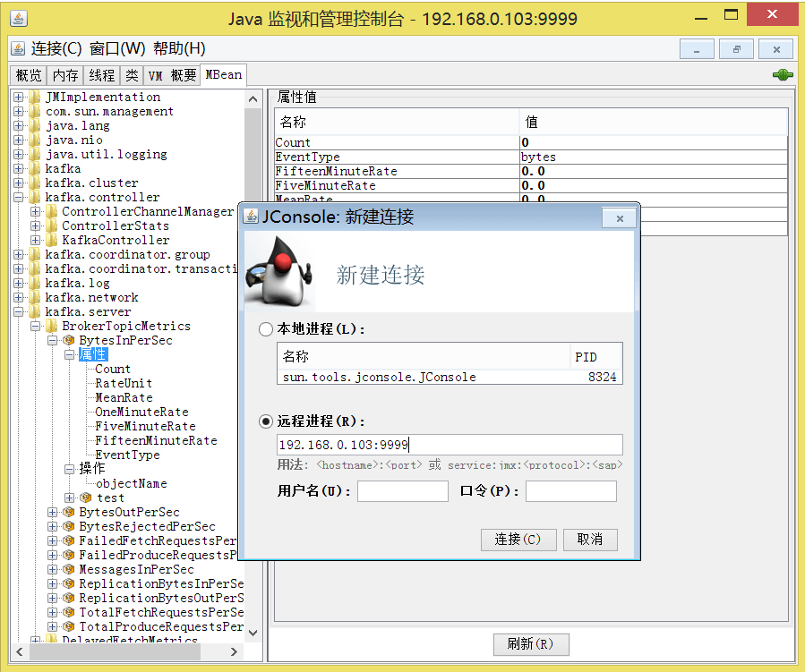
Task: Click the remote process address field
Action: click(x=450, y=445)
